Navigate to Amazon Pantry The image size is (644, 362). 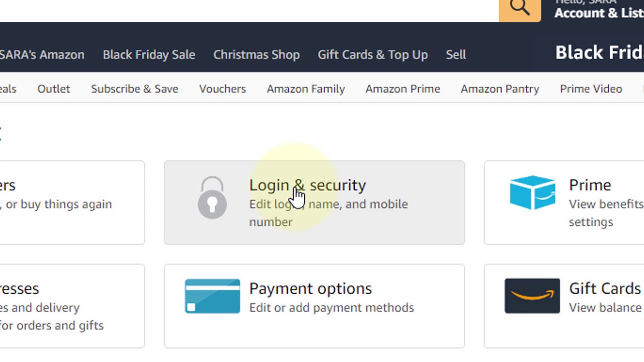[500, 89]
